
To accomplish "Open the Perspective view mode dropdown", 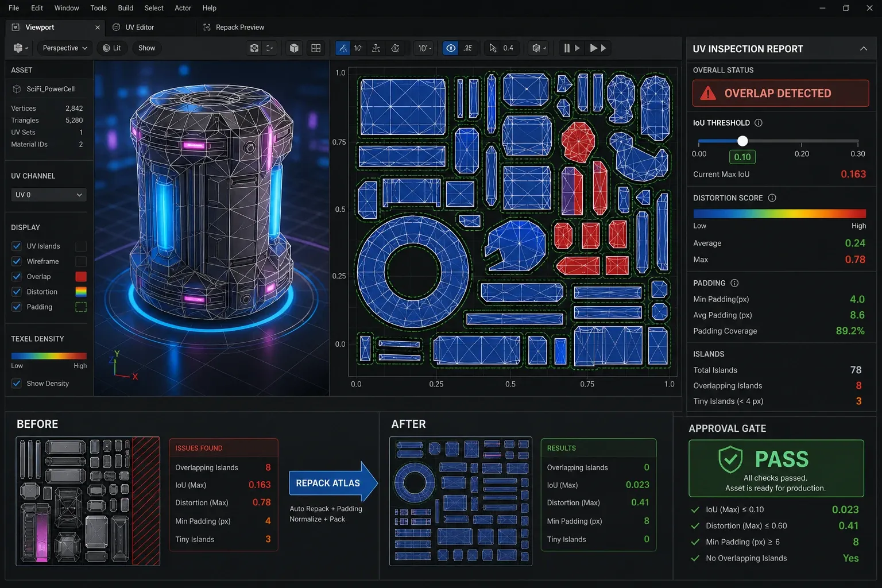I will pos(65,48).
